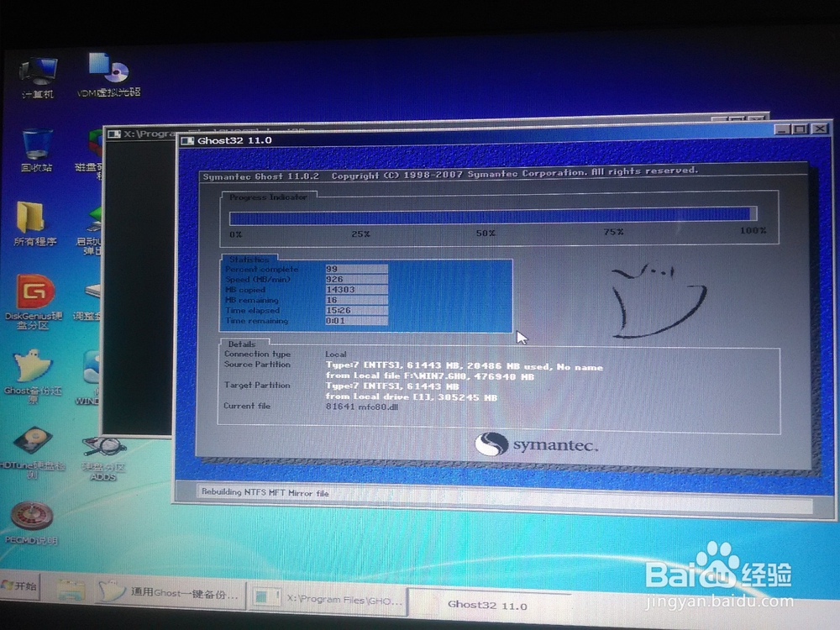
Task: Open the 计算机 desktop icon
Action: [x=38, y=77]
